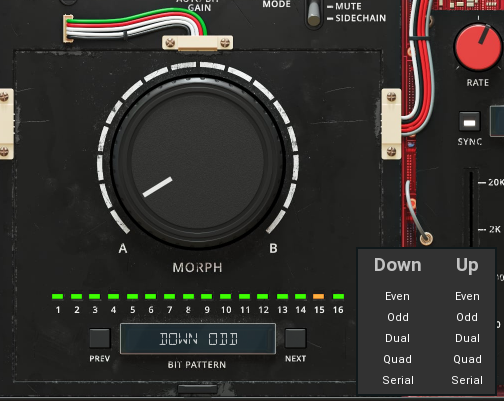Select Serial under the Up column
Image resolution: width=504 pixels, height=401 pixels.
pos(467,380)
